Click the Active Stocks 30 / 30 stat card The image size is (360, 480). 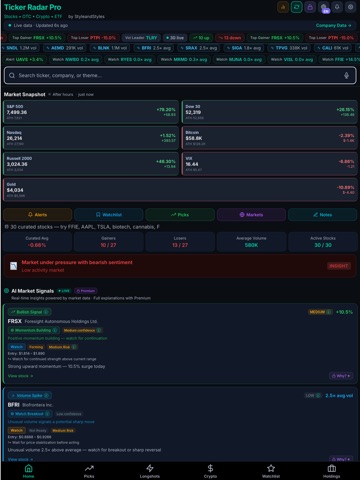323,242
